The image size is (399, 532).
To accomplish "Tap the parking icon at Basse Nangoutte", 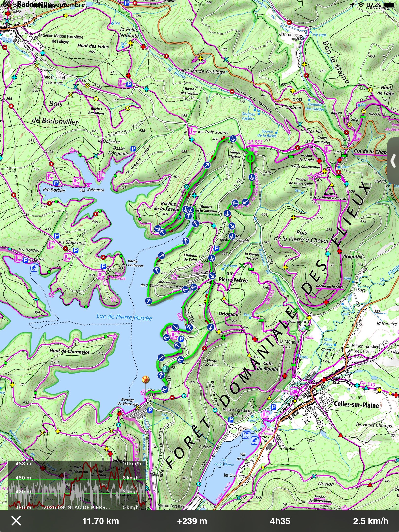I will click(133, 149).
